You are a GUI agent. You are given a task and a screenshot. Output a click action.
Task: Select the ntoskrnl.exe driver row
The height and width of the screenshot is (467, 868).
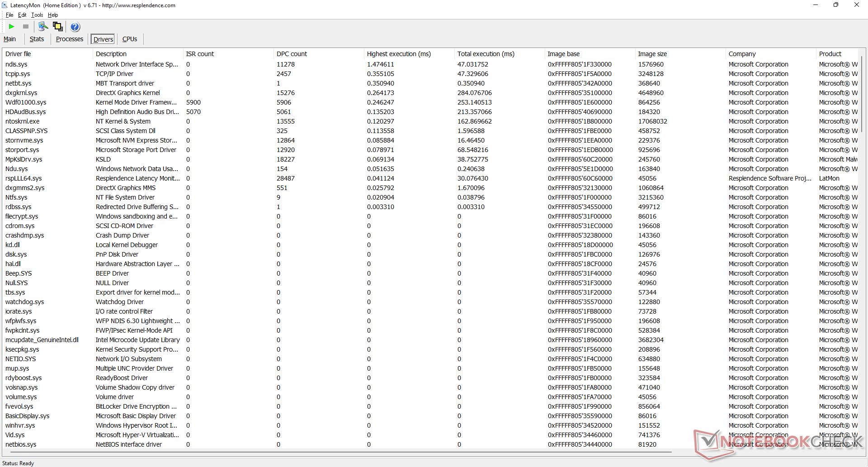coord(430,121)
